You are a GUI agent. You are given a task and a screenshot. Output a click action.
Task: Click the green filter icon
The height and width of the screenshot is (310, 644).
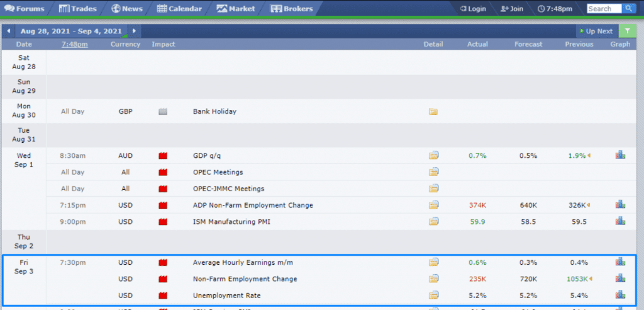[627, 31]
